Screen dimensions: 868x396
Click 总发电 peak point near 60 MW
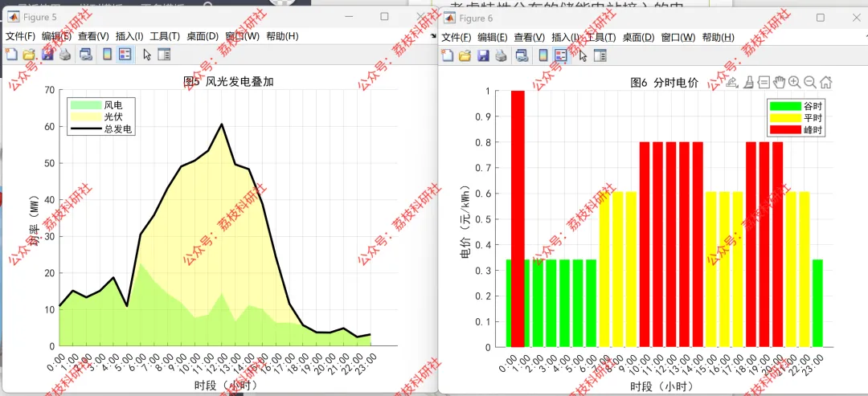[222, 124]
